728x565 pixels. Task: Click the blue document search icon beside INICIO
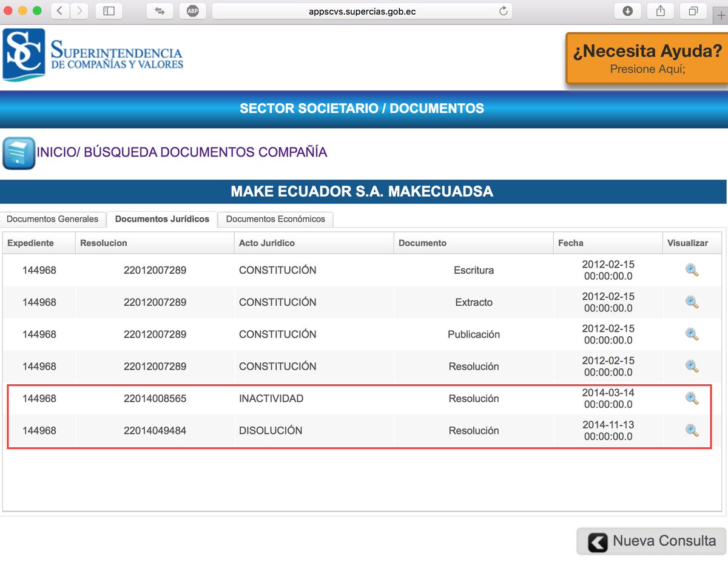[19, 153]
